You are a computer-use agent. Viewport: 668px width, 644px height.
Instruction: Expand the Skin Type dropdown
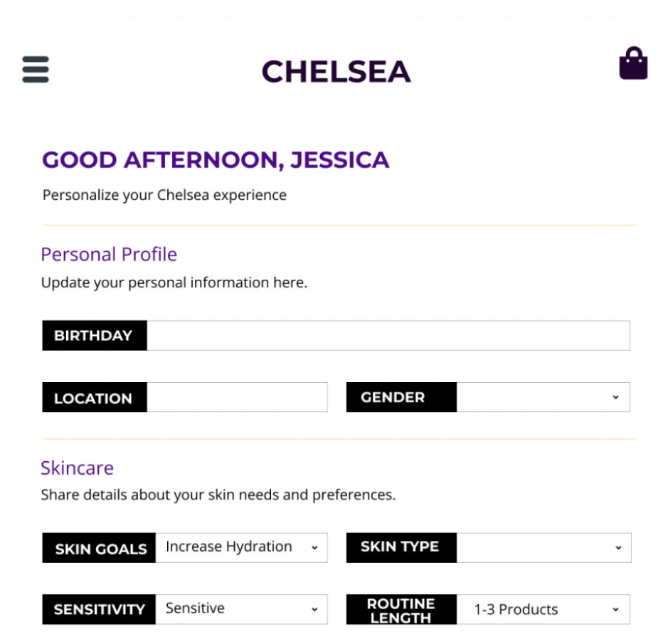click(x=544, y=548)
